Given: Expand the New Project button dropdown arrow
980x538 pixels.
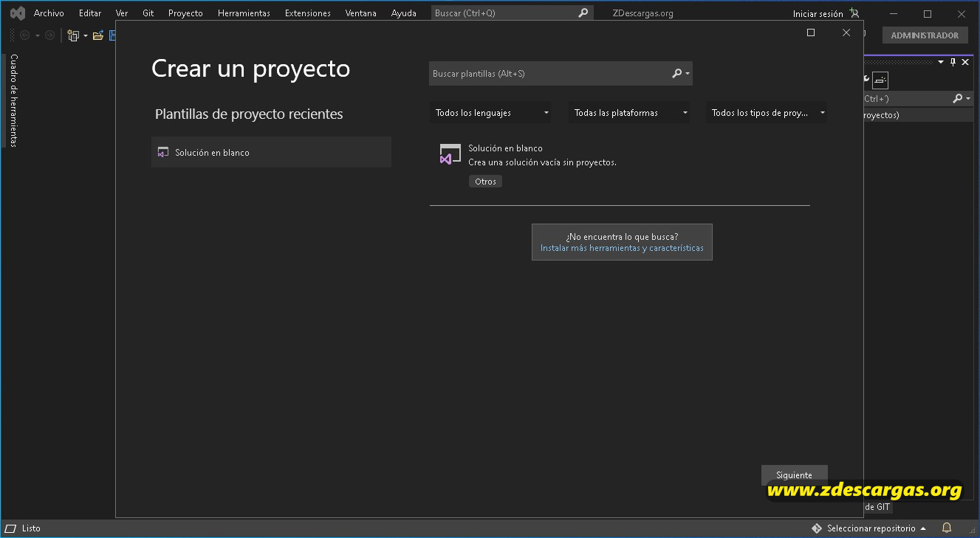Looking at the screenshot, I should point(86,35).
